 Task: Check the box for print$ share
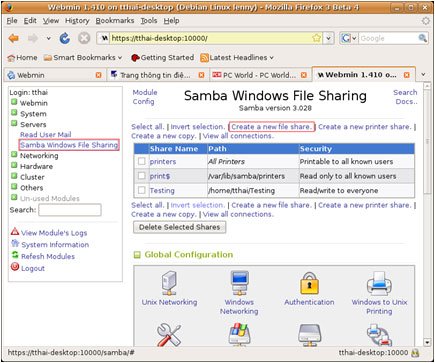coord(142,176)
